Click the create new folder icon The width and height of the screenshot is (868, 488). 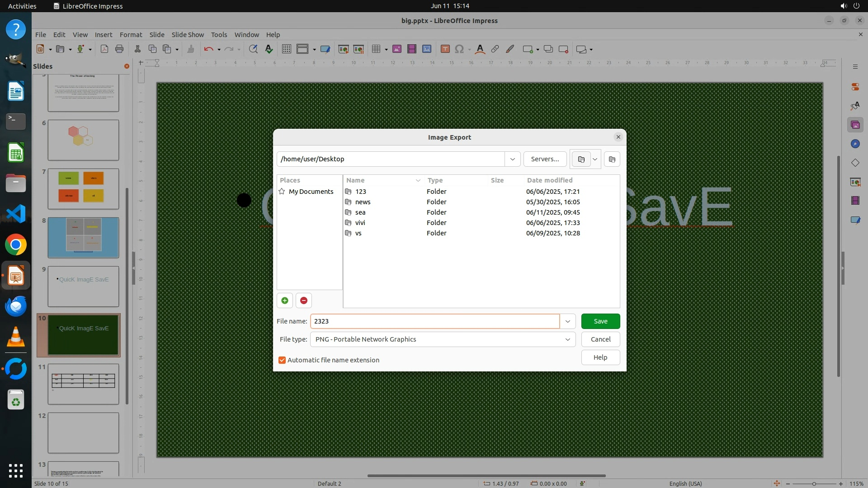click(612, 159)
